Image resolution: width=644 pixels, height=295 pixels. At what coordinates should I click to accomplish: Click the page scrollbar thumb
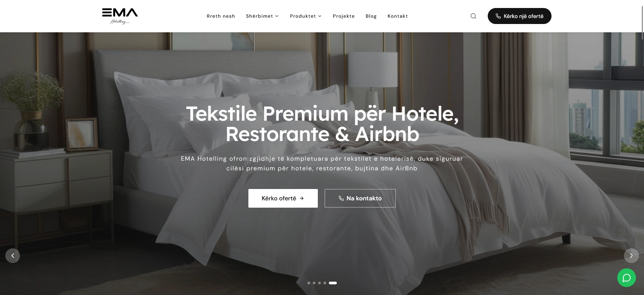point(643,17)
